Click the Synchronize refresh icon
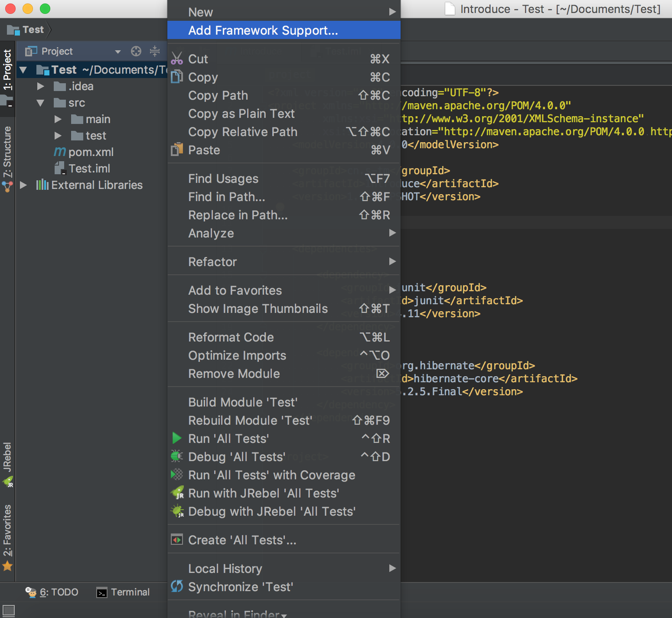The width and height of the screenshot is (672, 618). (x=177, y=586)
